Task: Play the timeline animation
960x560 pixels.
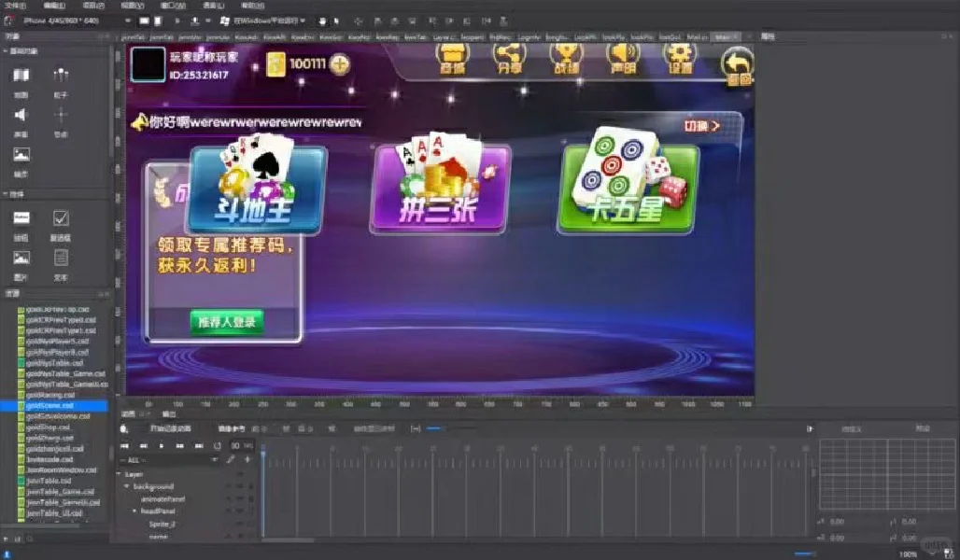Action: (x=161, y=445)
